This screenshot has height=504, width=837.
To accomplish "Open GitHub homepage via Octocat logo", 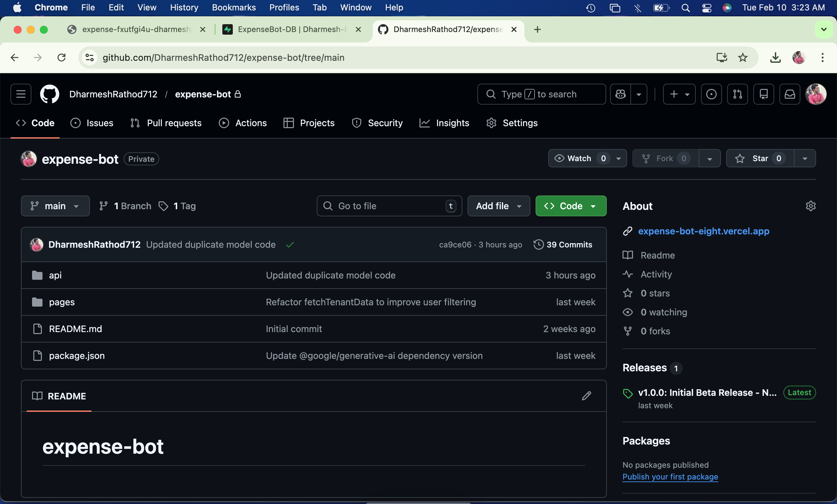I will [50, 94].
